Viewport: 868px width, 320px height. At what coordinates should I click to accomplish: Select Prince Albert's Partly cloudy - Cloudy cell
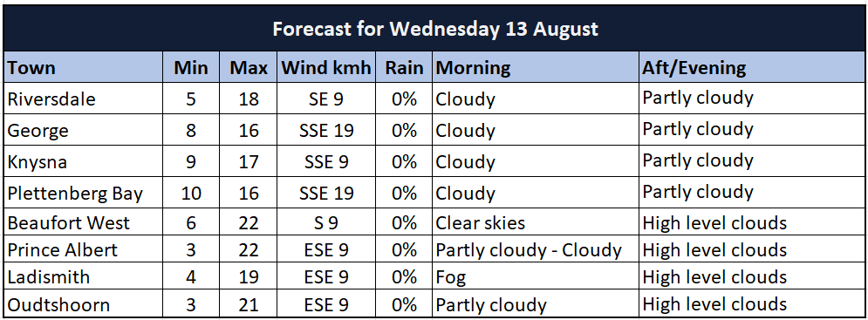point(536,249)
